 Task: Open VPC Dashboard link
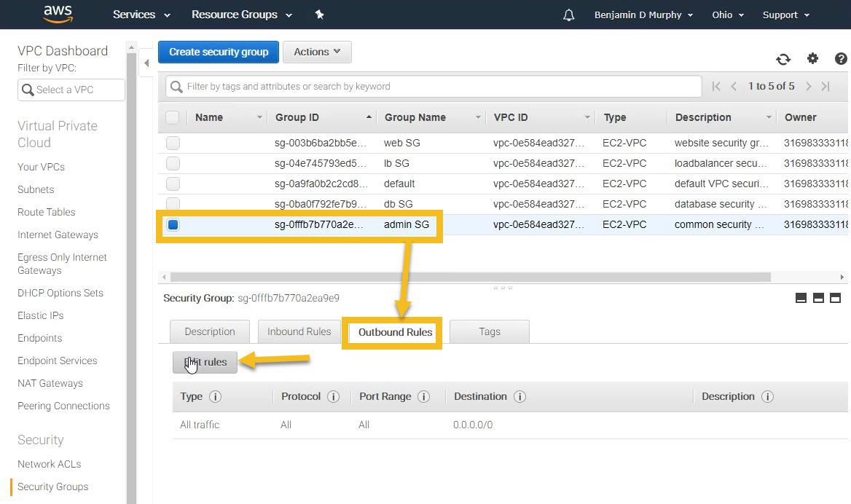(x=63, y=51)
